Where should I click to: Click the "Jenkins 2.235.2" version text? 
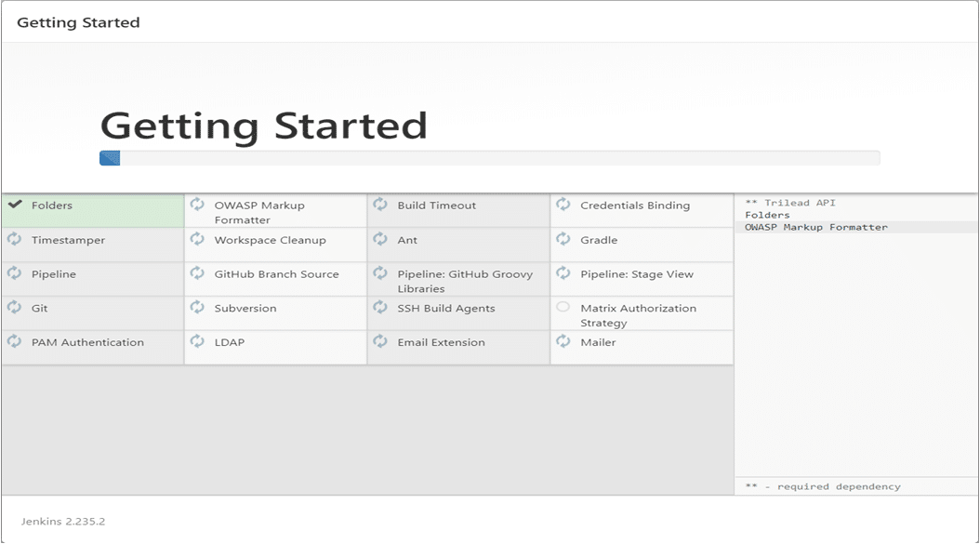(x=63, y=522)
